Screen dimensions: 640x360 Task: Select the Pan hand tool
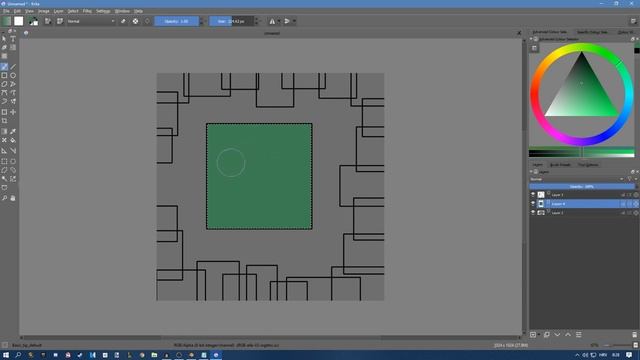click(13, 198)
